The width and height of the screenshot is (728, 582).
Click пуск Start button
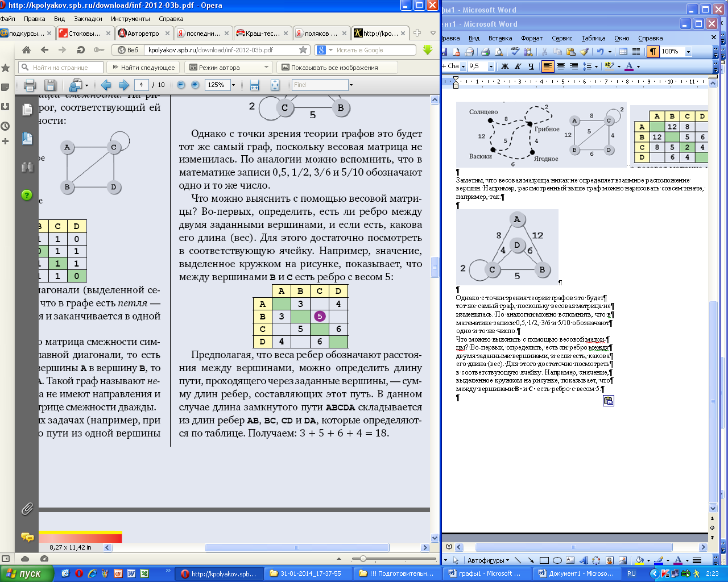pos(26,573)
